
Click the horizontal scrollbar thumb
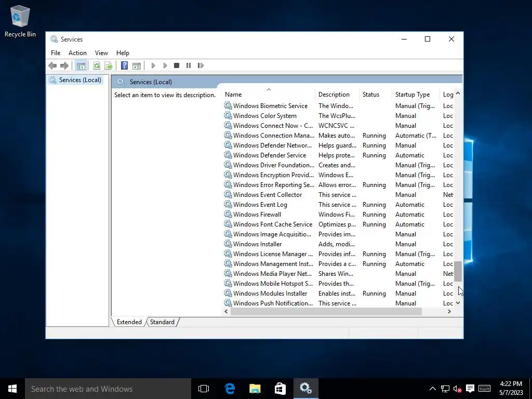pyautogui.click(x=326, y=312)
